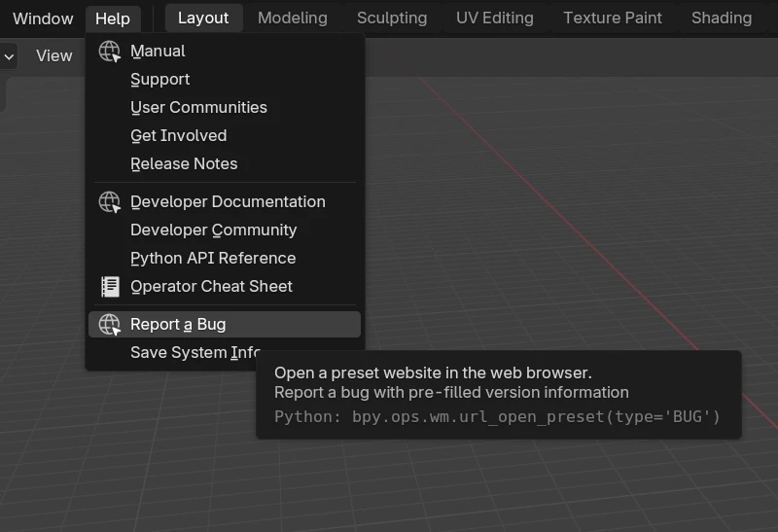778x532 pixels.
Task: Select the UV Editing workspace tab
Action: 495,18
